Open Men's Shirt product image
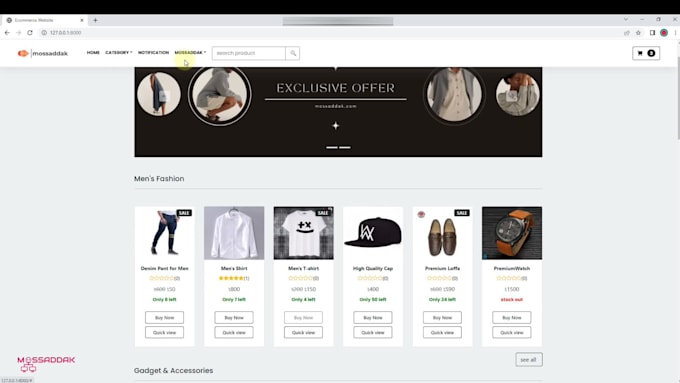Image resolution: width=680 pixels, height=383 pixels. [234, 233]
